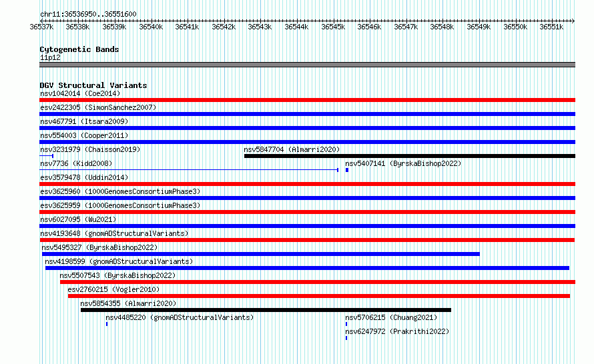Open nsv6247972 (Prakrithi2022) label
Screen dimensions: 594x364
pos(397,331)
